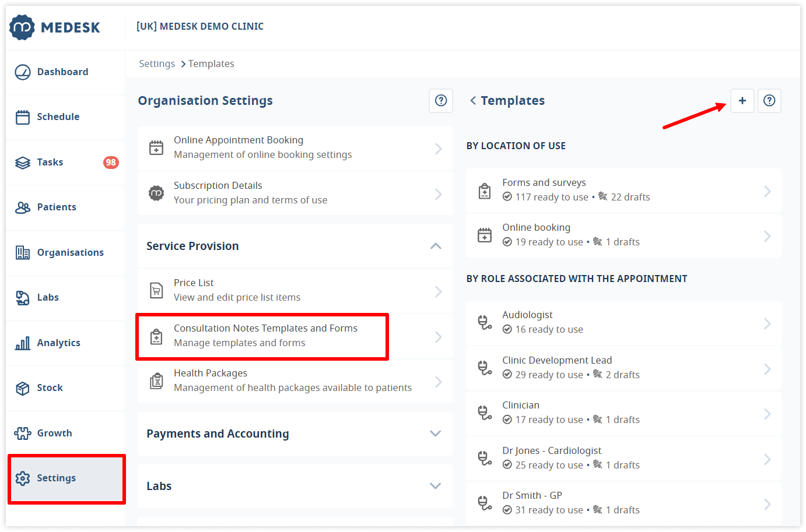Click the Online Appointment Booking calendar icon
806x532 pixels.
pos(156,147)
